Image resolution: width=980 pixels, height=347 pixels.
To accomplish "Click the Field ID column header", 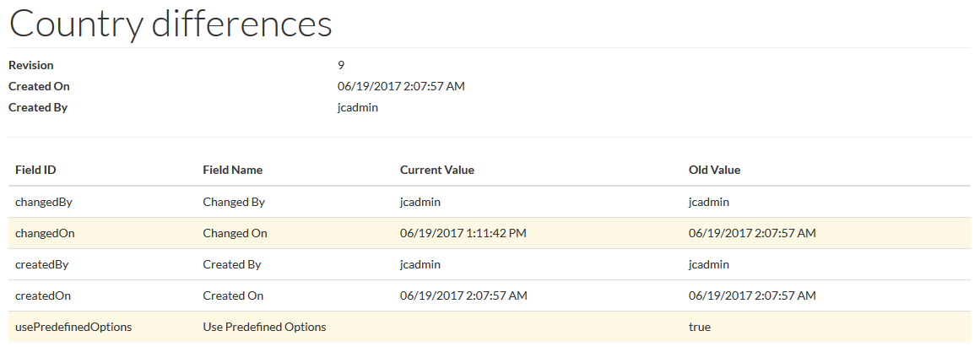I will tap(35, 170).
